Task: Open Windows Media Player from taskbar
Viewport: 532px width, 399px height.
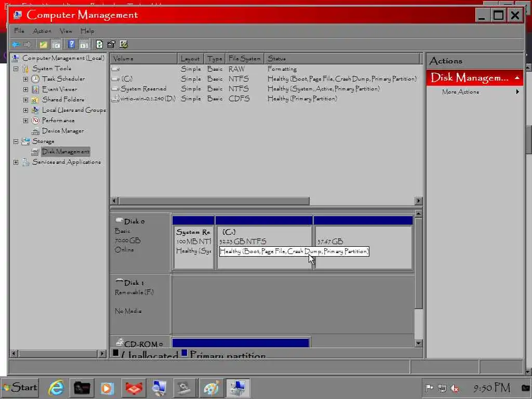Action: (x=107, y=388)
